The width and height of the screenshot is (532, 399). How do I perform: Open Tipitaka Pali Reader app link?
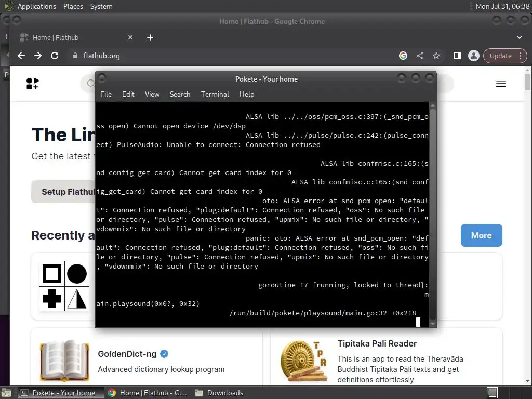(377, 344)
